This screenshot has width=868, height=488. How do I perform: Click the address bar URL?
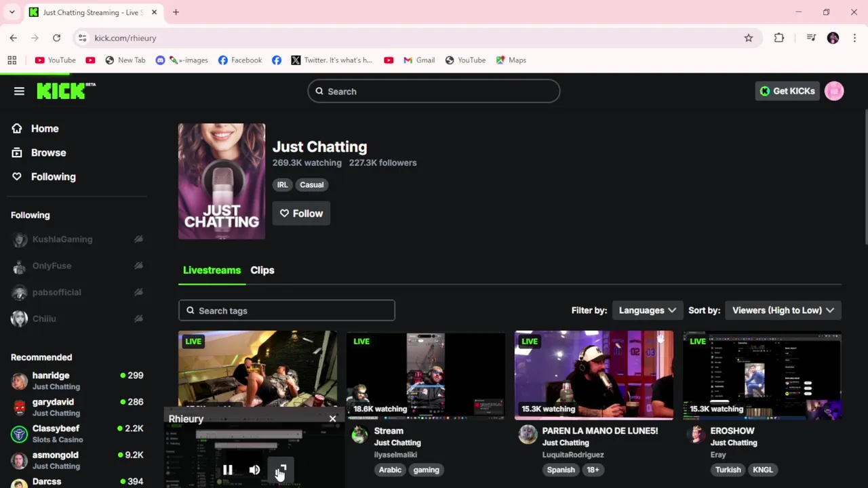[125, 38]
